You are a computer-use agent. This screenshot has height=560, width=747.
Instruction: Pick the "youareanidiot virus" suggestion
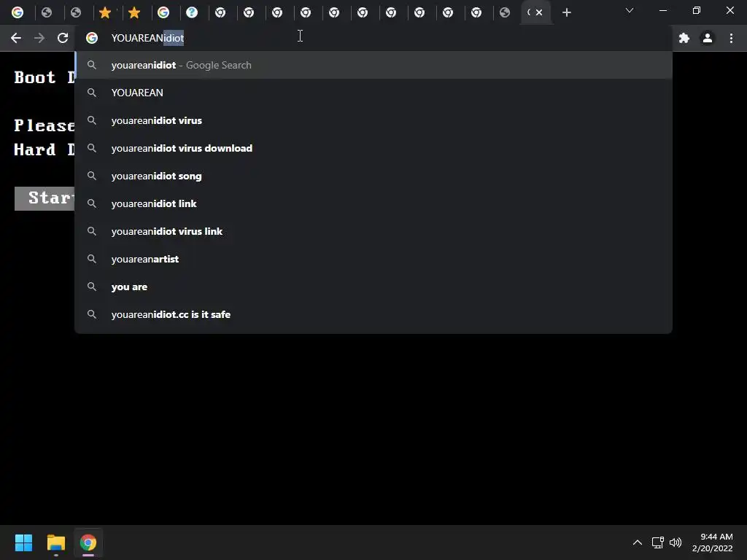coord(373,120)
